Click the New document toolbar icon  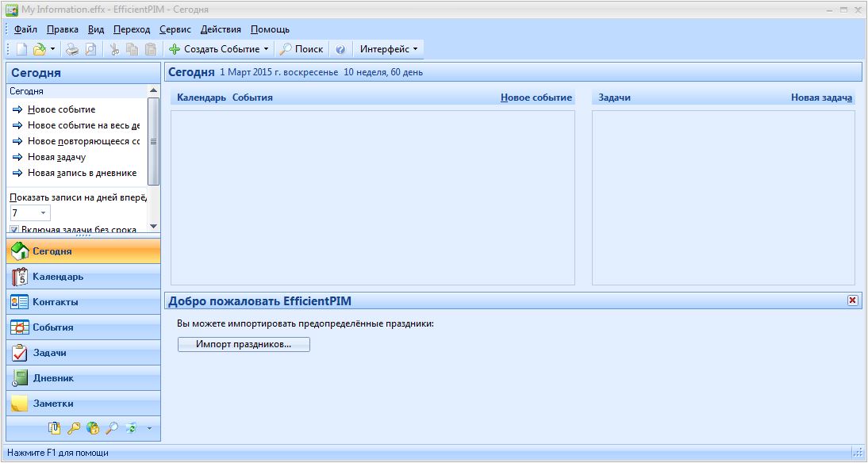(x=21, y=49)
